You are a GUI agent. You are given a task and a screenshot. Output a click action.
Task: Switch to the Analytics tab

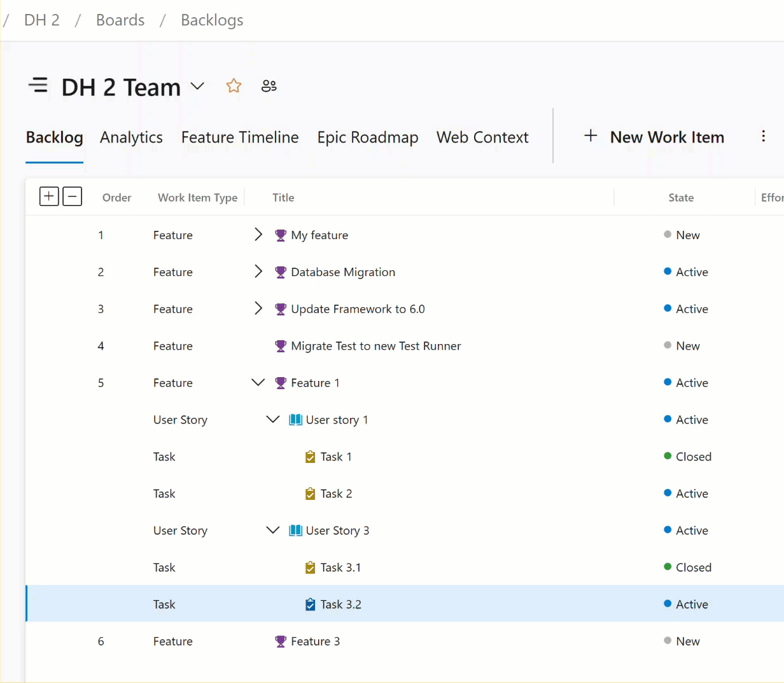coord(131,137)
